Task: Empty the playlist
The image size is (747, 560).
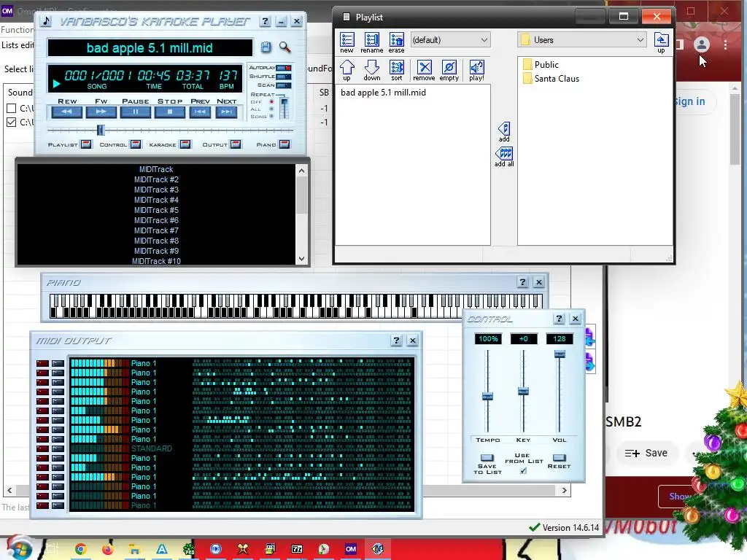Action: (x=449, y=71)
